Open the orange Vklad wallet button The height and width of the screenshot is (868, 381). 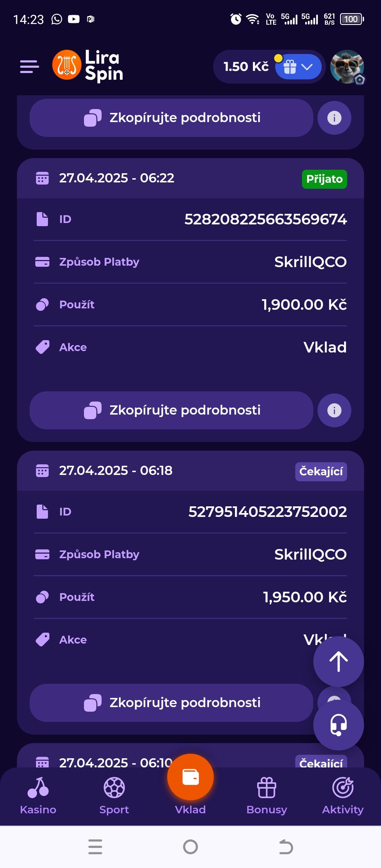pos(190,777)
